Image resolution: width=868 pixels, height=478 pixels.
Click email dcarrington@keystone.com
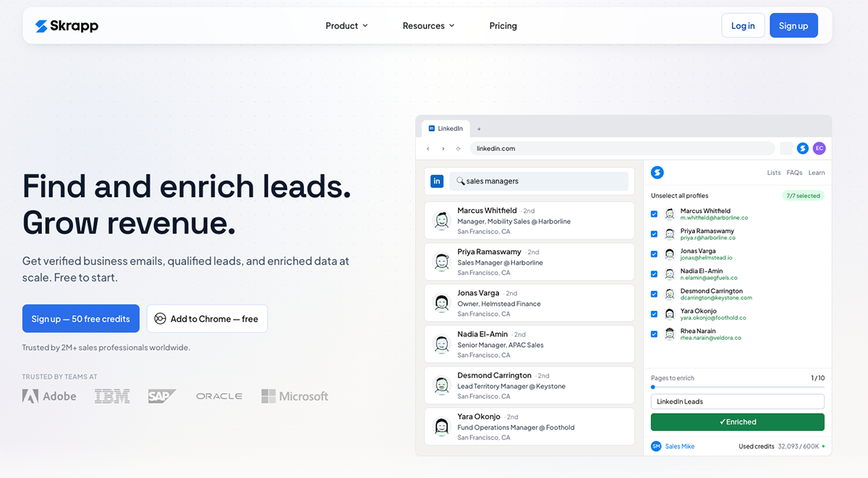point(716,298)
